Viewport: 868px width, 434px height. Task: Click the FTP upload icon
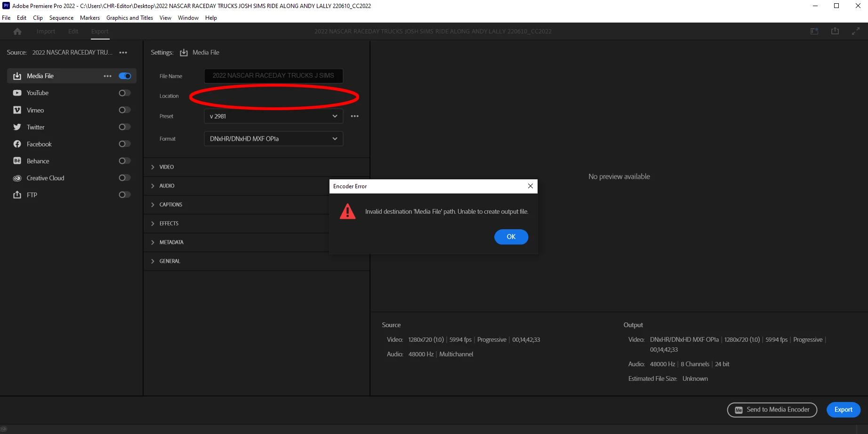coord(17,195)
